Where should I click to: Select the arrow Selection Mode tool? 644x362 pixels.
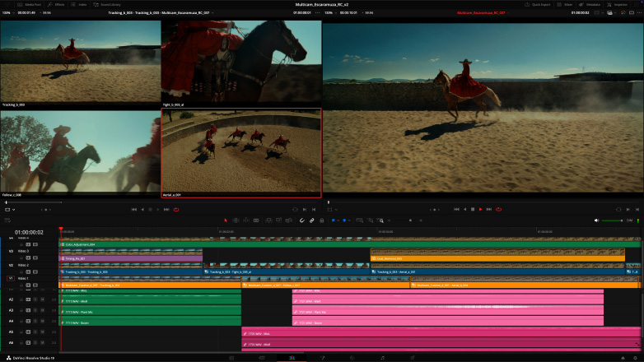pyautogui.click(x=226, y=220)
